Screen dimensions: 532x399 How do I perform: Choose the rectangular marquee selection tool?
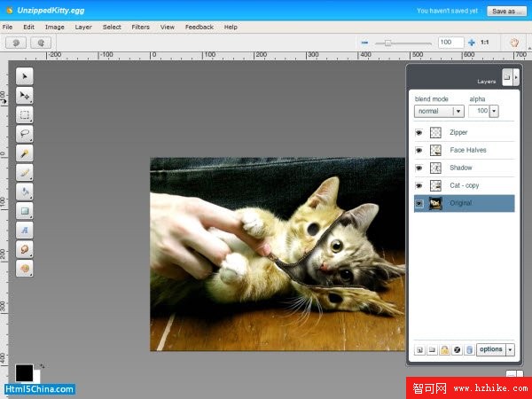click(25, 114)
